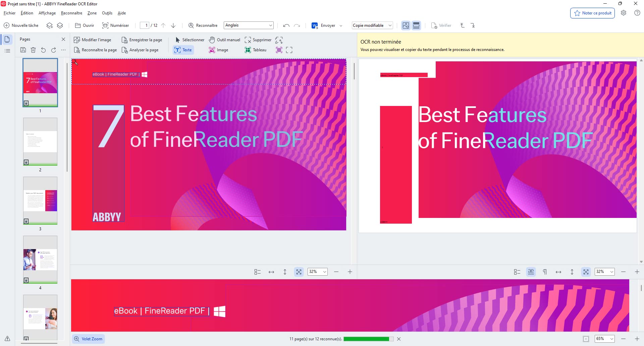Open the Édition menu

[x=27, y=13]
